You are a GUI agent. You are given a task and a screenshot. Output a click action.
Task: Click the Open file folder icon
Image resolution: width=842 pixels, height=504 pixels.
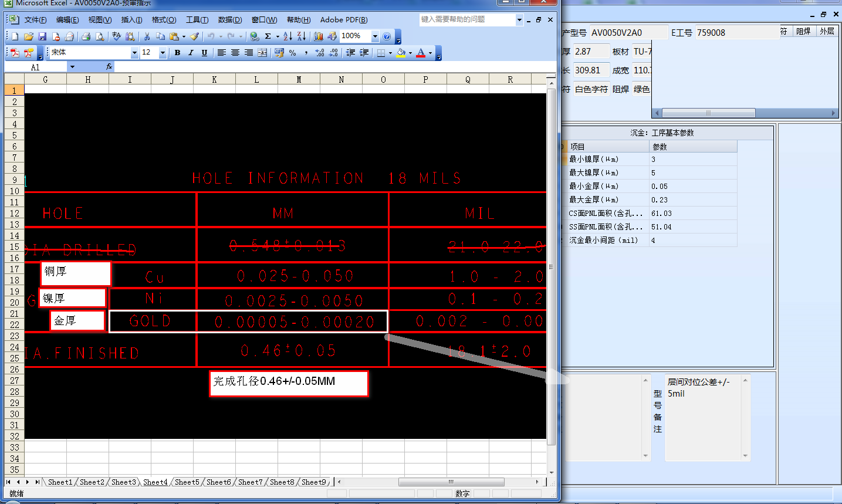pos(29,36)
